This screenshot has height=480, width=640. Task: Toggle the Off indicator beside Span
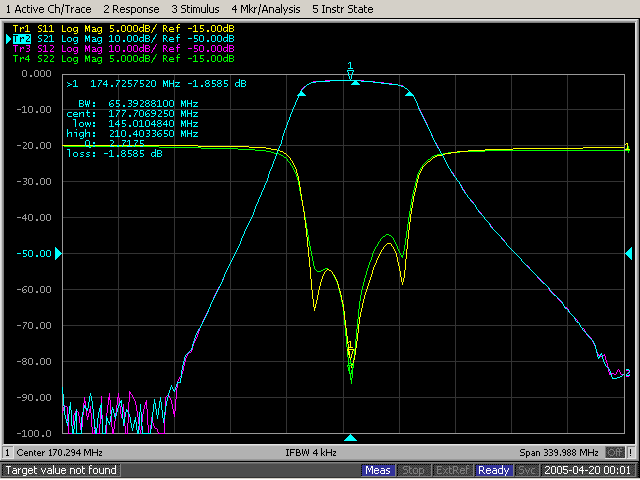(613, 452)
